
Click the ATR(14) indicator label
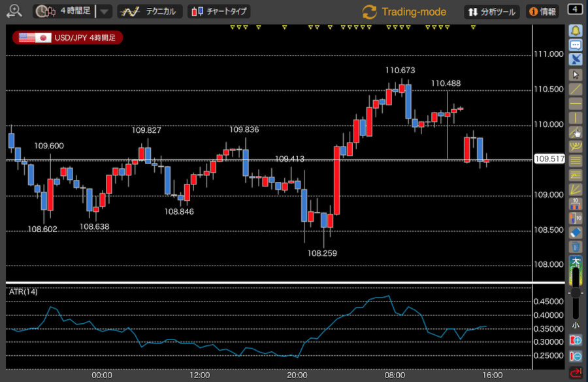[x=24, y=292]
